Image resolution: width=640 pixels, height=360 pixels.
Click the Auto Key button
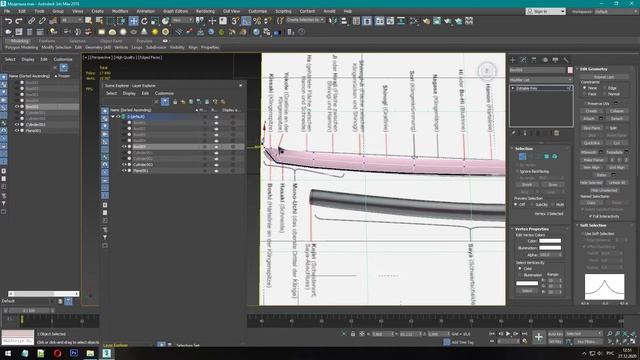pos(555,334)
